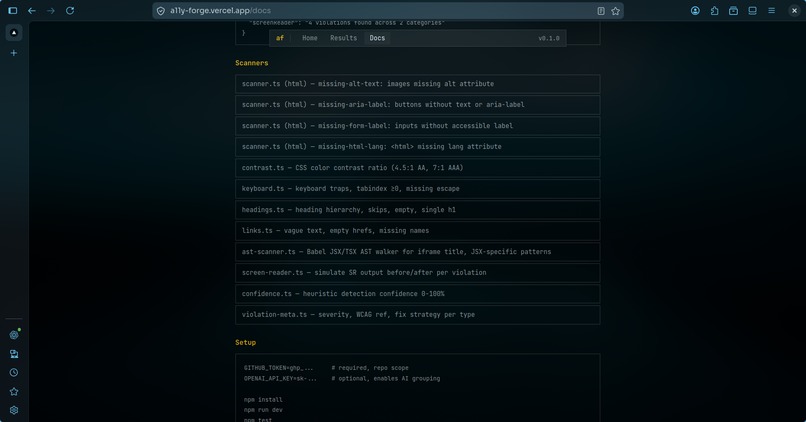Select the screen-reader.ts row
806x422 pixels.
[417, 272]
